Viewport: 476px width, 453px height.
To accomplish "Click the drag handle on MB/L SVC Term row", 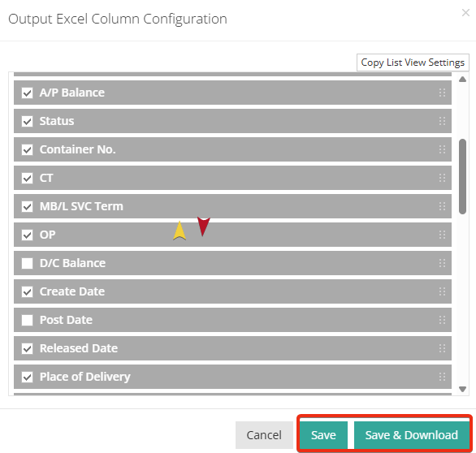I will pyautogui.click(x=442, y=206).
